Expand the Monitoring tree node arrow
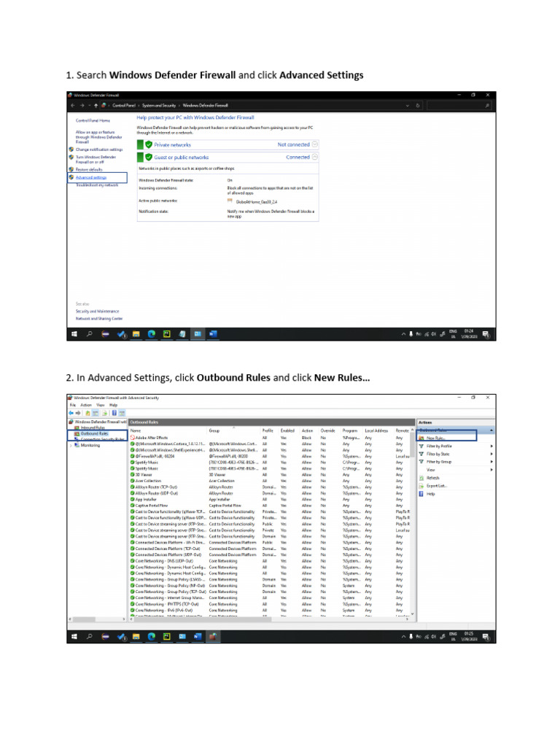The image size is (560, 747). click(71, 446)
